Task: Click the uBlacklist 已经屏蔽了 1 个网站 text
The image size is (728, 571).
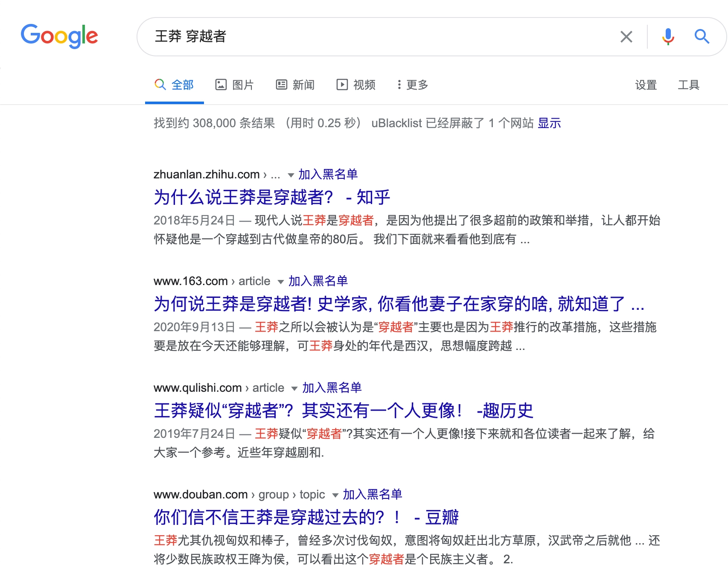Action: pyautogui.click(x=452, y=123)
